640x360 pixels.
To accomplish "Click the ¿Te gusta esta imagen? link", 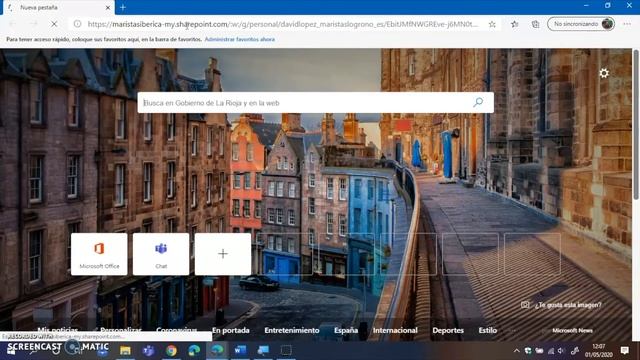I will (x=562, y=305).
